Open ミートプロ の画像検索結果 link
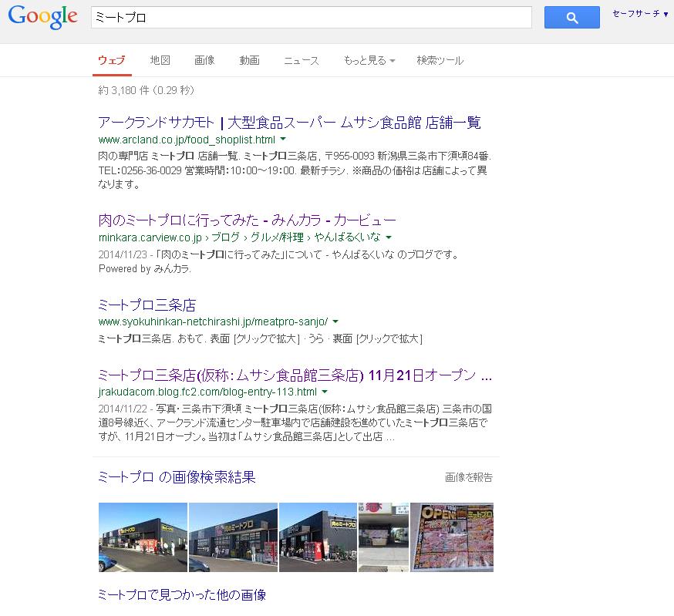This screenshot has height=616, width=674. click(177, 477)
